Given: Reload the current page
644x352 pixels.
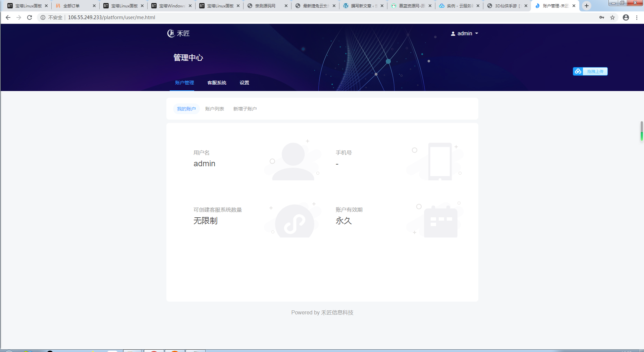Looking at the screenshot, I should 30,17.
